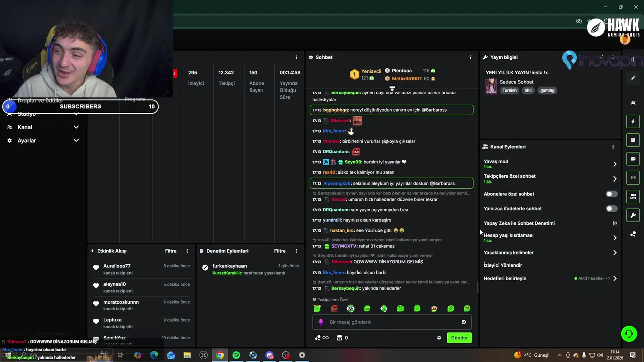Open the stats panel three-dot menu
Viewport: 644px width, 362px height.
296,57
